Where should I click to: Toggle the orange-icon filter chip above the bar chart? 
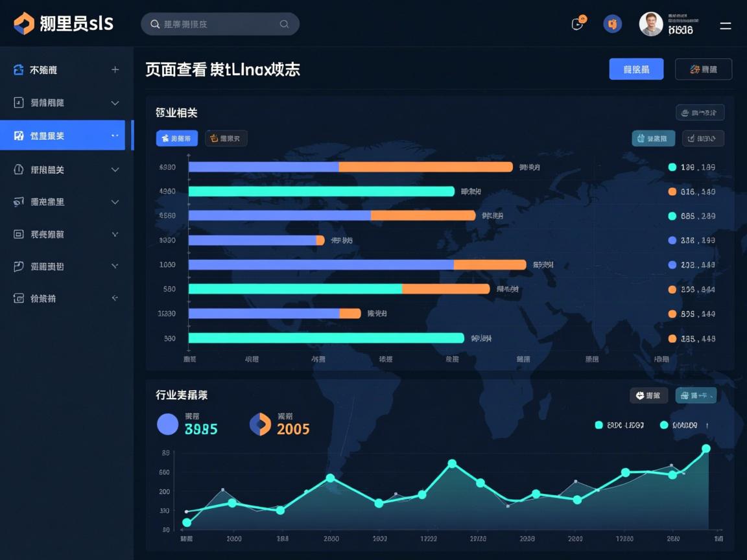226,138
